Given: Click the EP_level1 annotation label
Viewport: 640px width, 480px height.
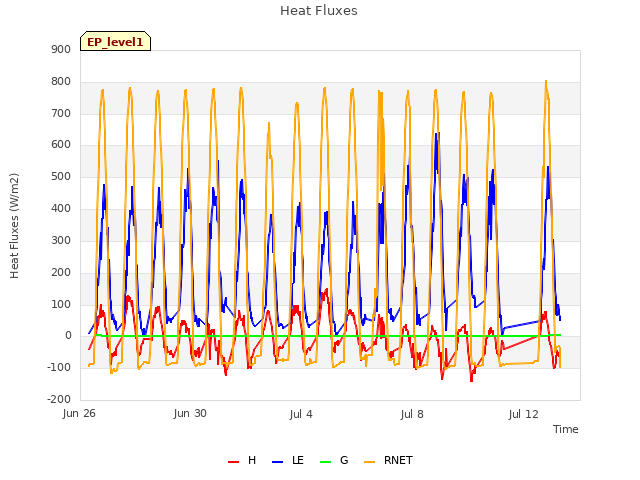Looking at the screenshot, I should point(116,41).
